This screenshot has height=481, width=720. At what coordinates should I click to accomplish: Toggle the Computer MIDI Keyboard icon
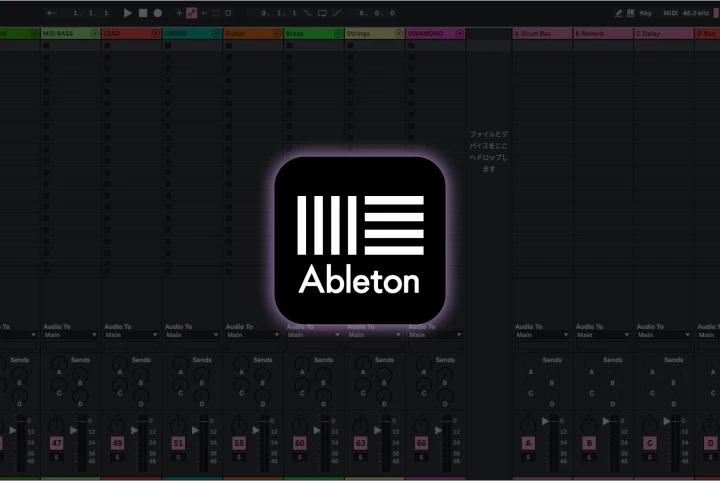click(x=631, y=13)
